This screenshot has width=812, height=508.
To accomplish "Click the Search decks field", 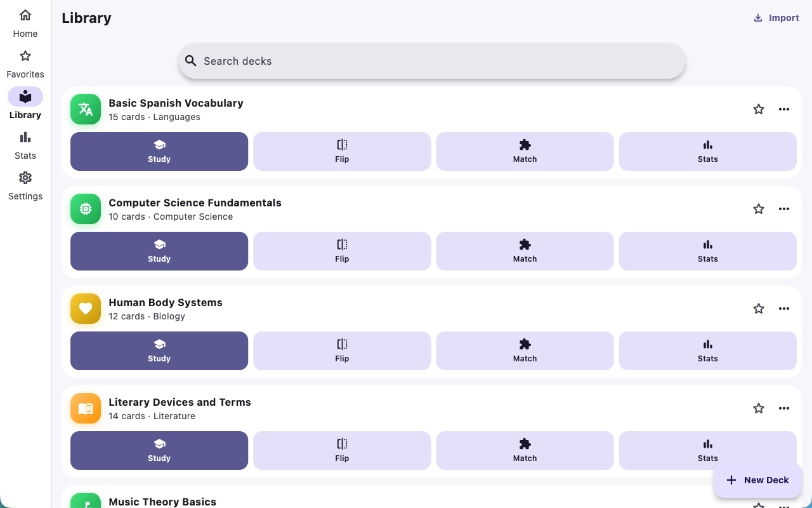I will (x=432, y=61).
